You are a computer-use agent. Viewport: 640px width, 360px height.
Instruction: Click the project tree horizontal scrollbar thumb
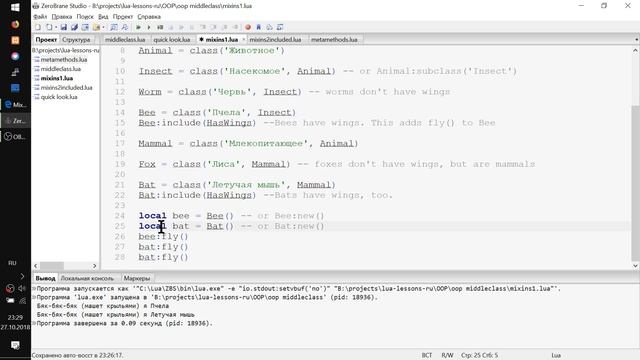click(x=52, y=266)
